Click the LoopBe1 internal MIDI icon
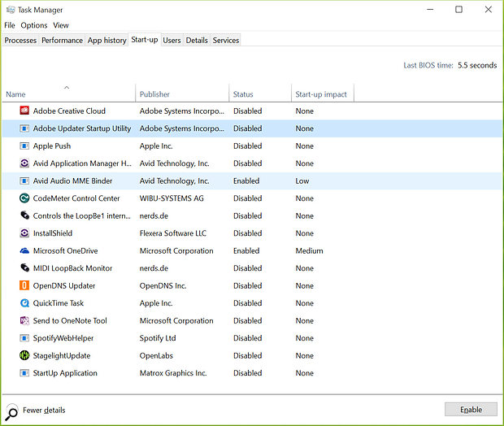504x426 pixels. coord(24,215)
